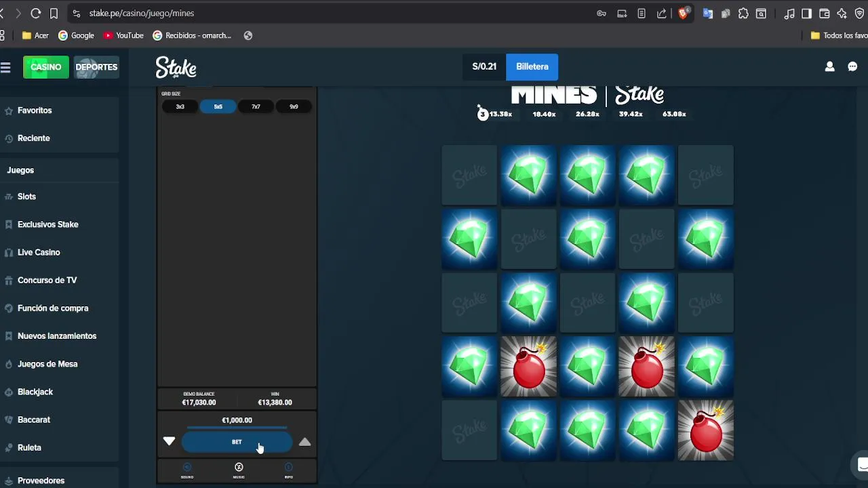Open the YouTube bookmark
Image resolution: width=868 pixels, height=488 pixels.
tap(123, 35)
